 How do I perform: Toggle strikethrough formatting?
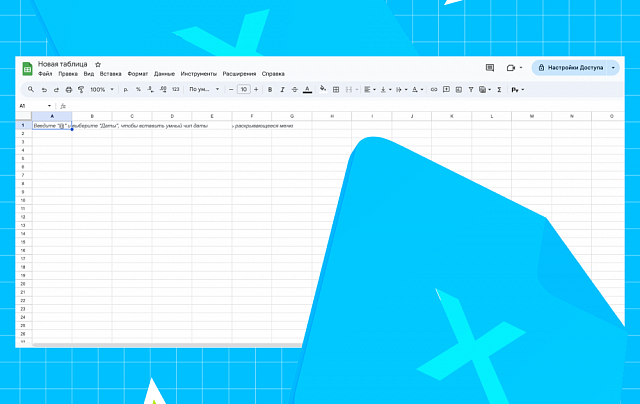point(294,90)
